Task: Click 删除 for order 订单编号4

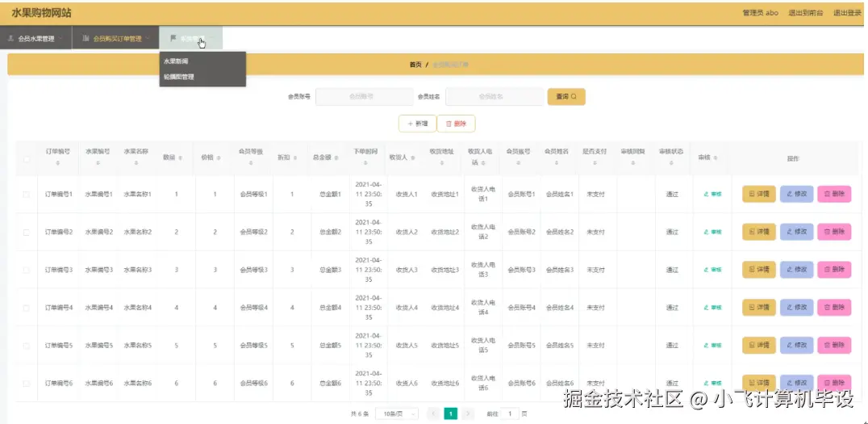Action: point(834,307)
